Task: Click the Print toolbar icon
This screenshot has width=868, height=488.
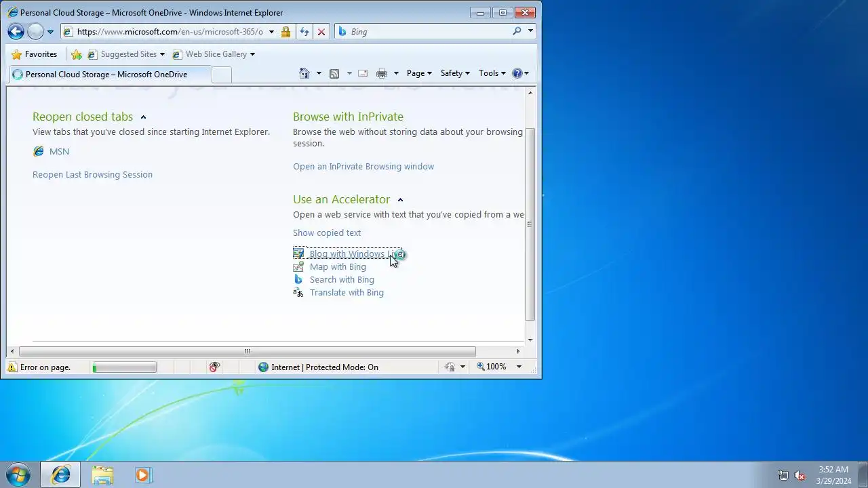Action: [x=382, y=73]
